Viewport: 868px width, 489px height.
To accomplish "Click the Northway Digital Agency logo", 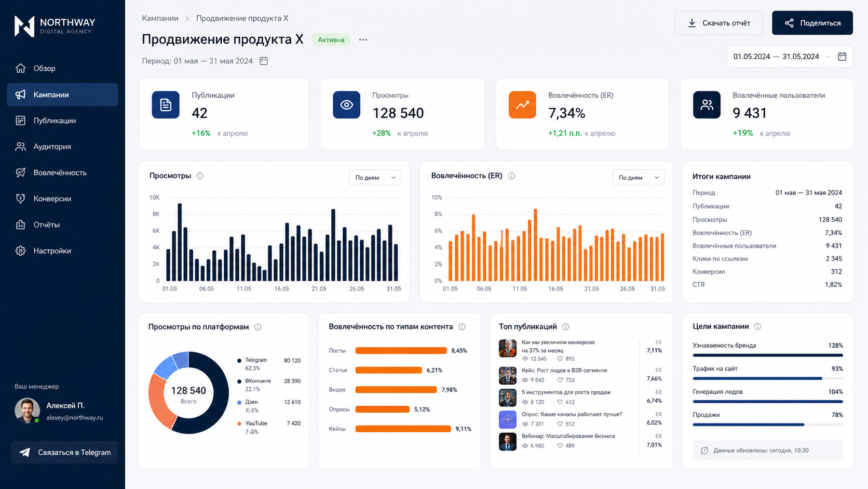I will 55,25.
